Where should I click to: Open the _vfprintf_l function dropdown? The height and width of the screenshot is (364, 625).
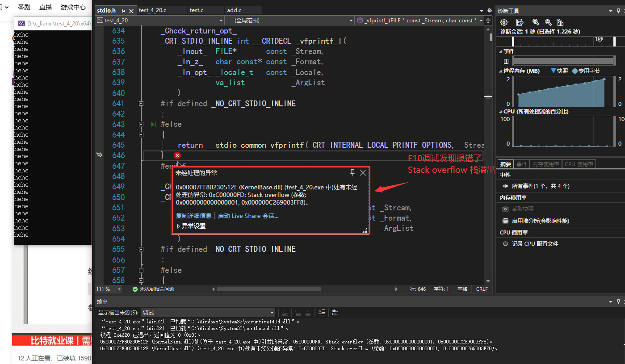[x=419, y=21]
